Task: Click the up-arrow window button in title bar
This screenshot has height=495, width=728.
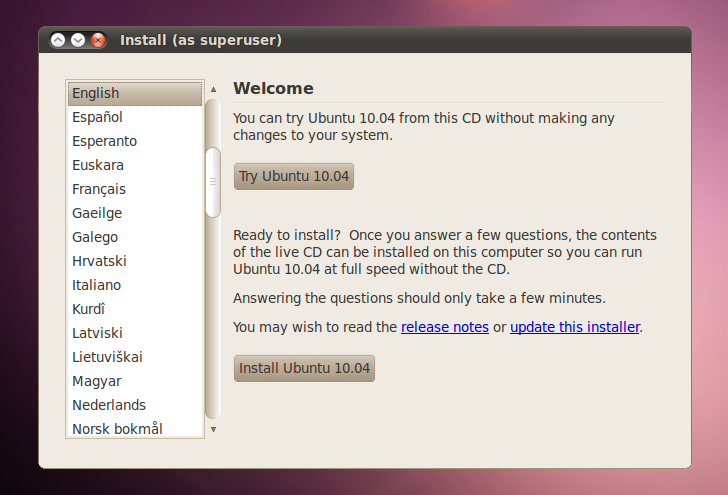Action: tap(58, 40)
